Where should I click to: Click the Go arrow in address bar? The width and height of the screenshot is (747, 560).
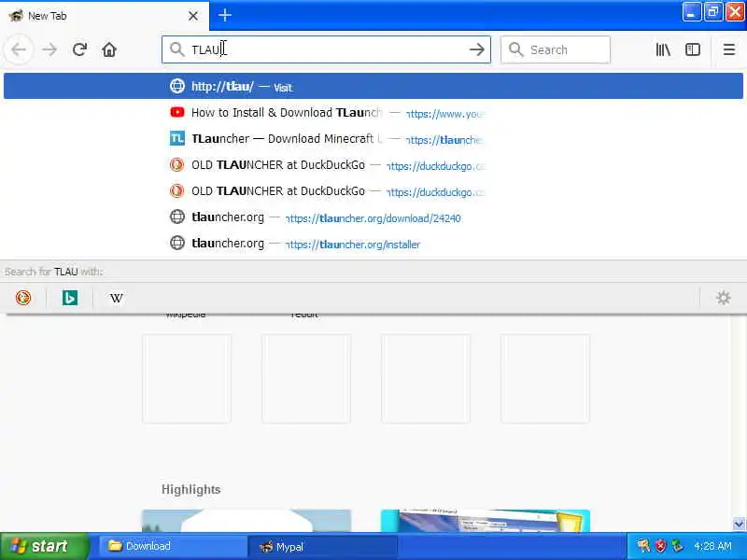coord(476,49)
